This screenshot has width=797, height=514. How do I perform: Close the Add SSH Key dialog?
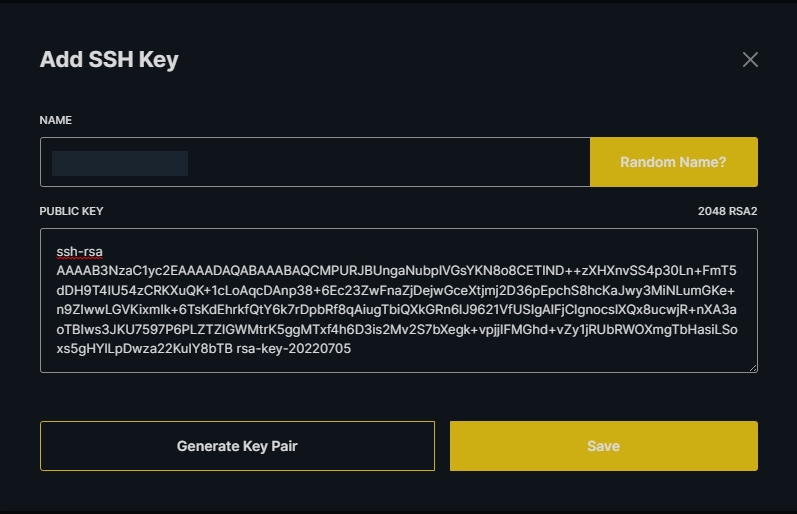click(750, 59)
